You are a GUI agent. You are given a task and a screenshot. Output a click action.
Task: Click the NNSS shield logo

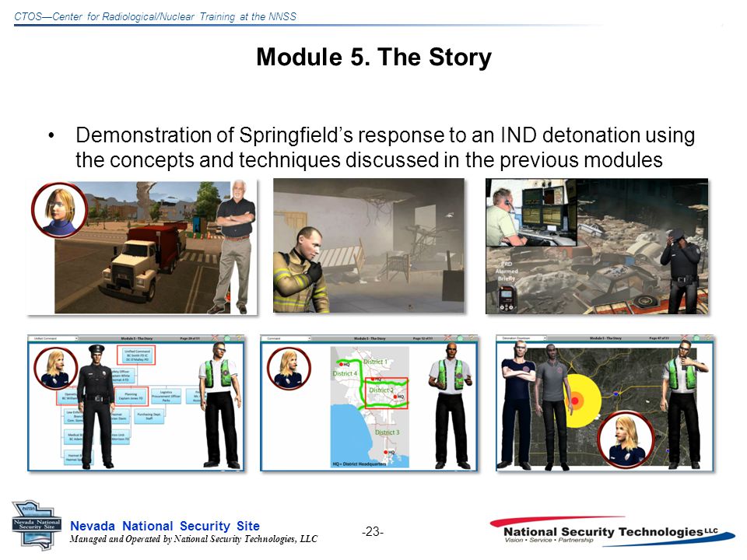coord(37,525)
